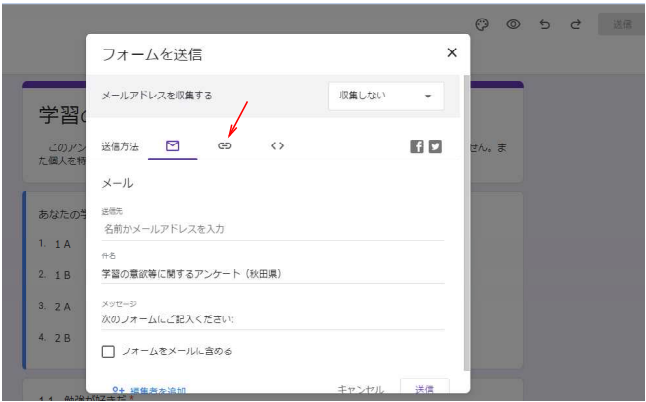The image size is (646, 402).
Task: Select answer option 2 B in form
Action: coord(63,338)
